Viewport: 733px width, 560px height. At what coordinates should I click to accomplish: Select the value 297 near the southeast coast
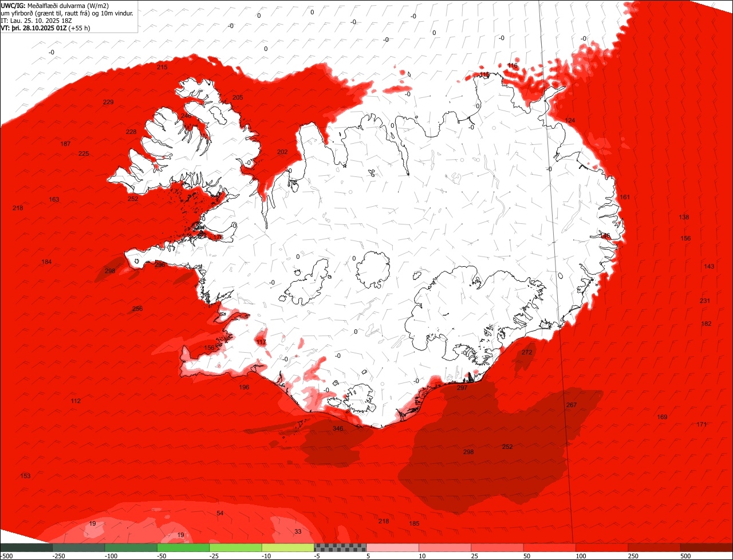pyautogui.click(x=462, y=388)
